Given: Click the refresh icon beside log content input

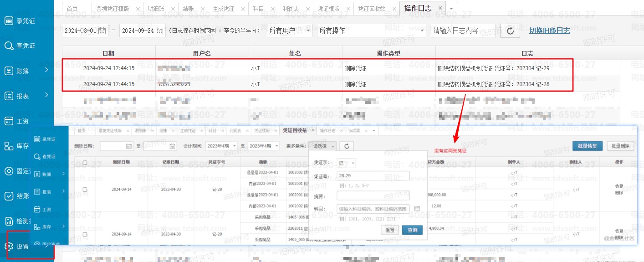Looking at the screenshot, I should [x=510, y=31].
